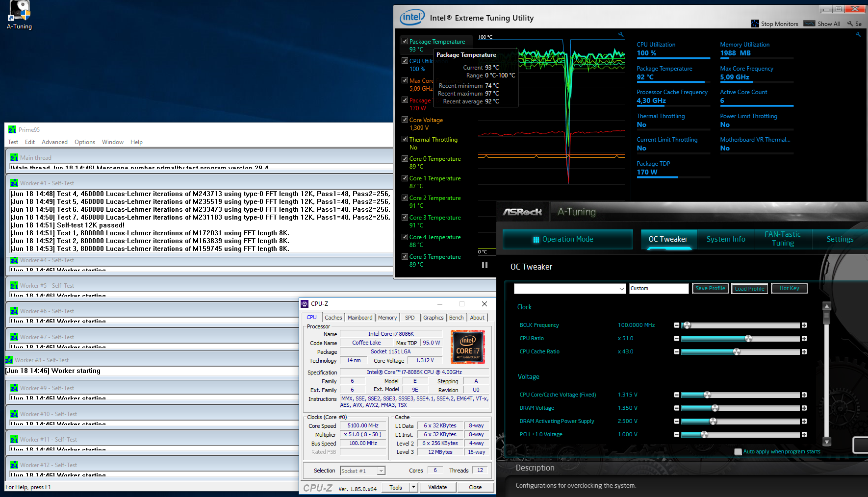Click the Worker #1 Self-Test window icon
Viewport: 868px width, 497px height.
coord(14,183)
